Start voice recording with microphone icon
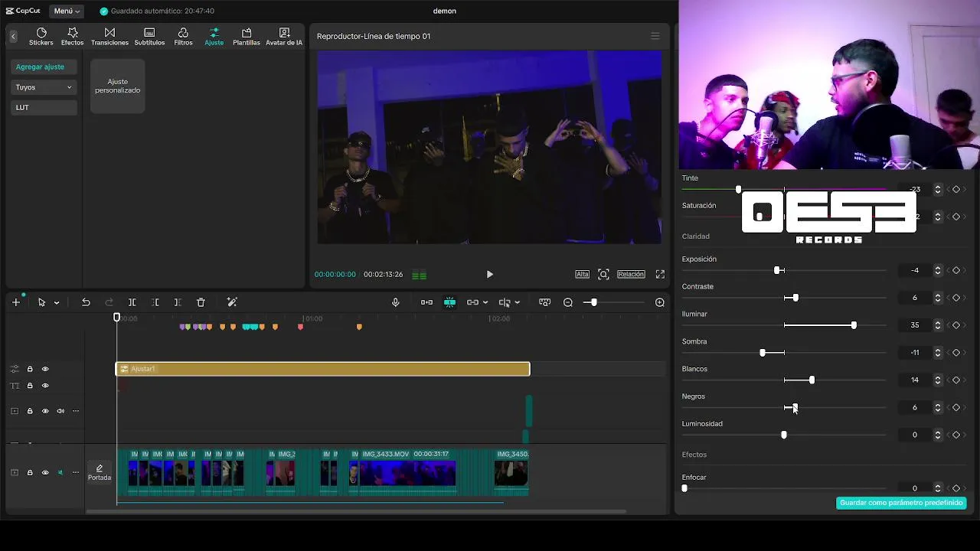This screenshot has height=551, width=980. (396, 302)
